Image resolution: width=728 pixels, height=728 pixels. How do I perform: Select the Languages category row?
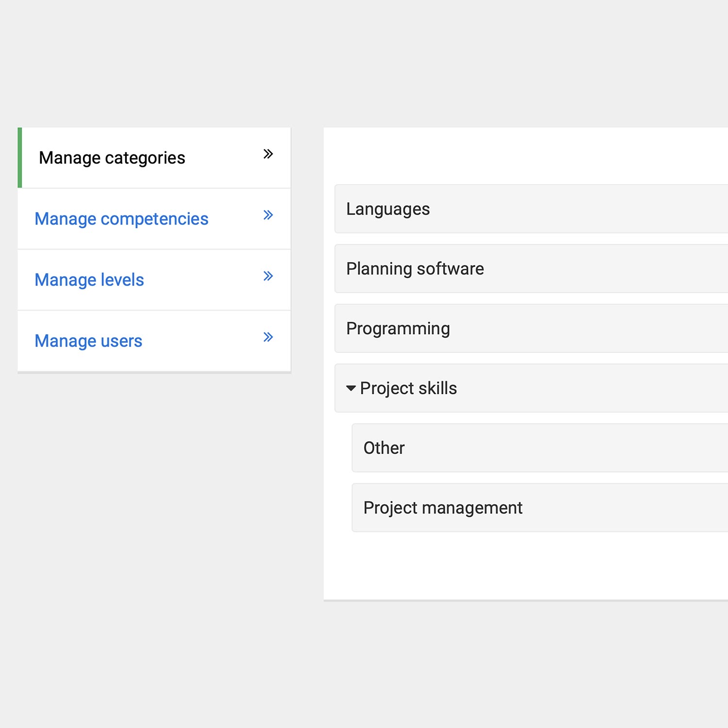click(x=485, y=209)
